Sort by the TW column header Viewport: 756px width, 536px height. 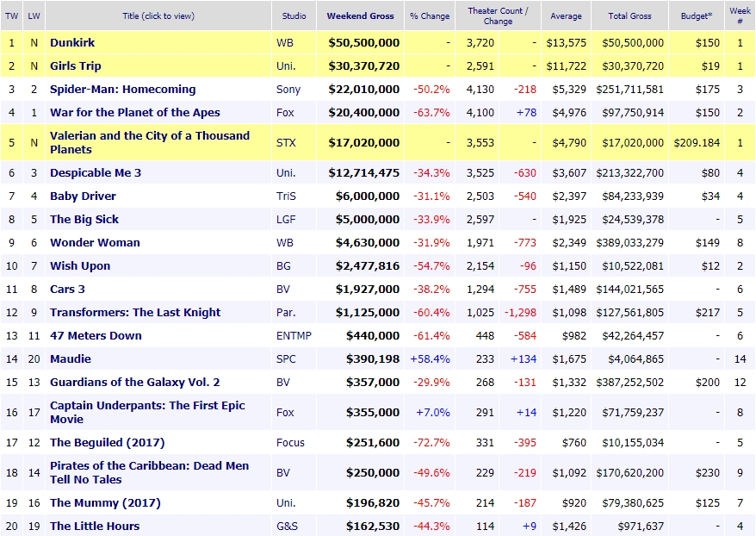[x=11, y=16]
